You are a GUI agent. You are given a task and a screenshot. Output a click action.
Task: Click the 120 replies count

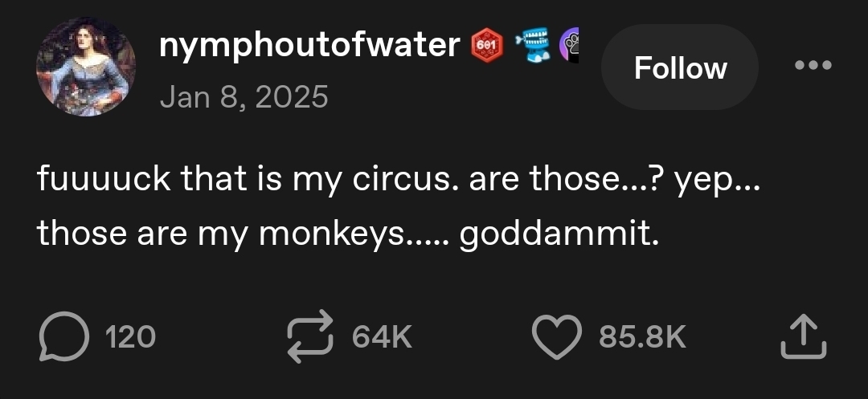(x=131, y=337)
